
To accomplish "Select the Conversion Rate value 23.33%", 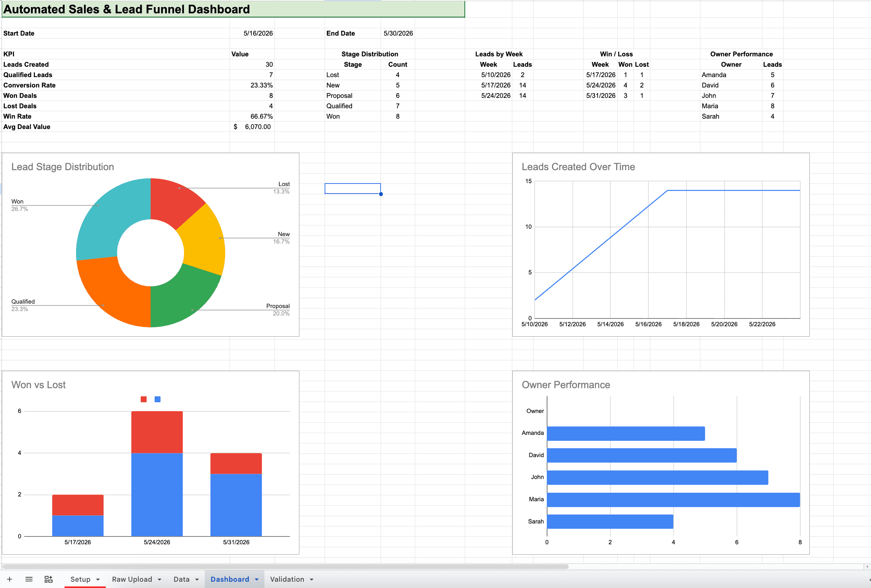I will pyautogui.click(x=252, y=85).
